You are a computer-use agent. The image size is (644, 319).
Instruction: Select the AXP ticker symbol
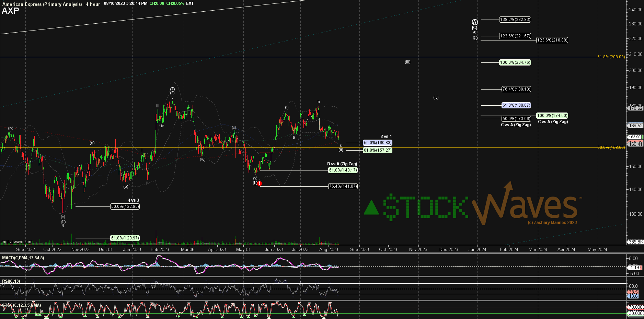tap(10, 11)
